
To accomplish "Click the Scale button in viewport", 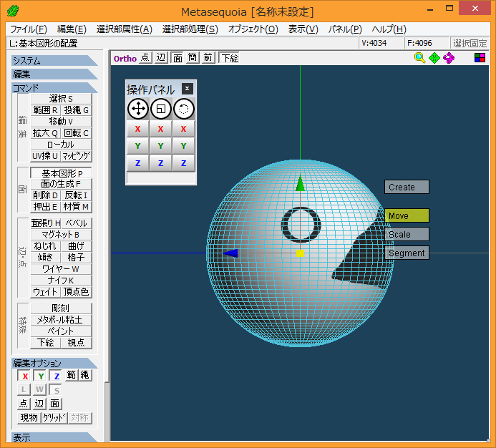I will (407, 235).
